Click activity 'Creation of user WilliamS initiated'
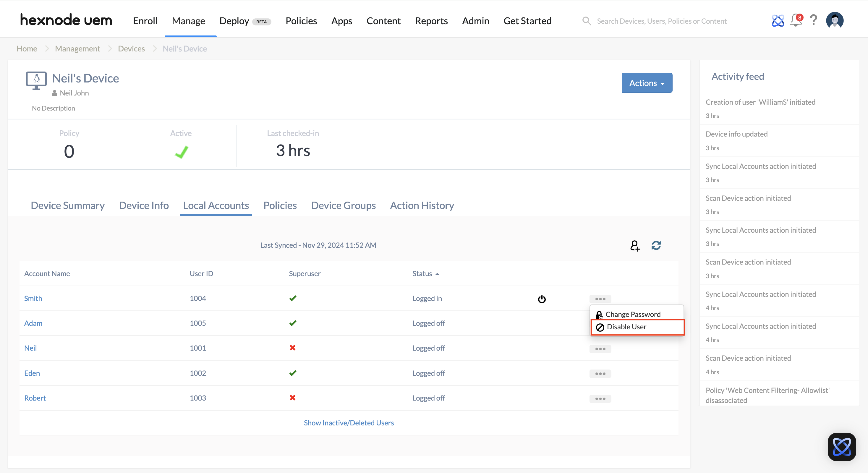This screenshot has height=473, width=868. coord(760,102)
